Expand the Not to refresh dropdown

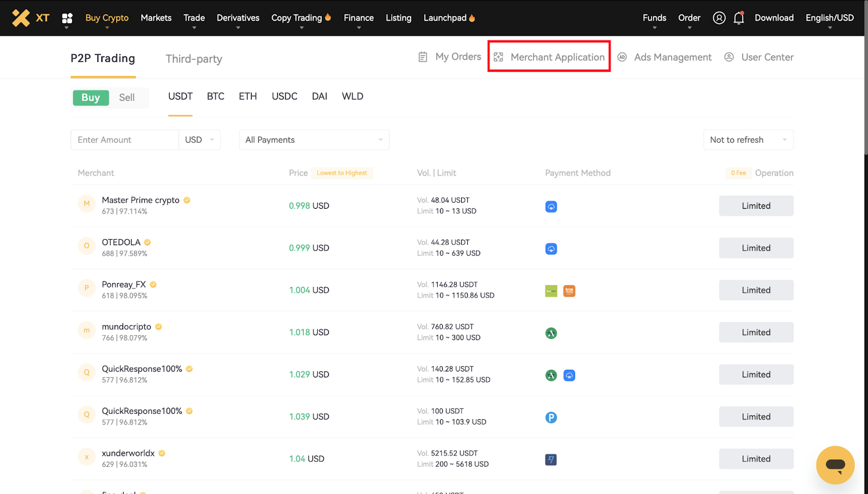click(x=748, y=140)
